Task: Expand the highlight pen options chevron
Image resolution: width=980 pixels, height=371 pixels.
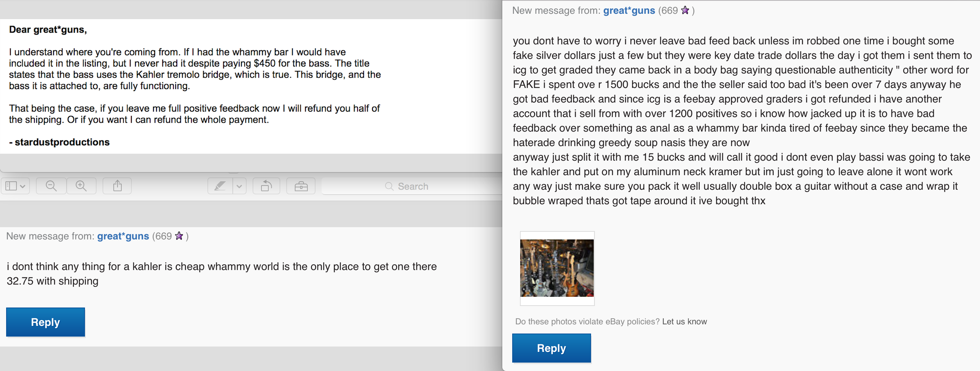Action: tap(240, 186)
